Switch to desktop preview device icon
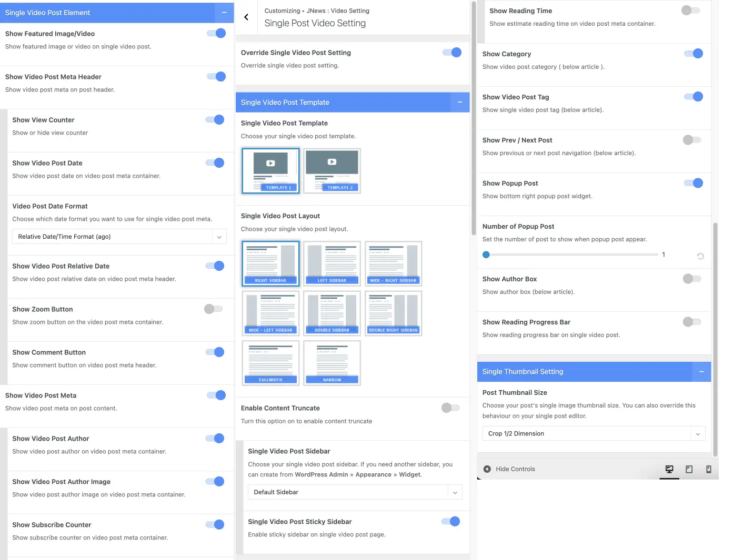733x560 pixels. tap(669, 469)
